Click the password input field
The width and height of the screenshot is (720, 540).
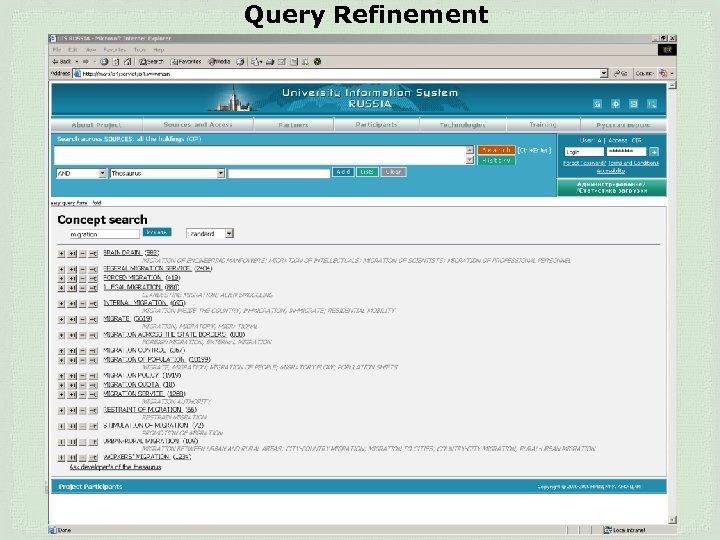(626, 152)
